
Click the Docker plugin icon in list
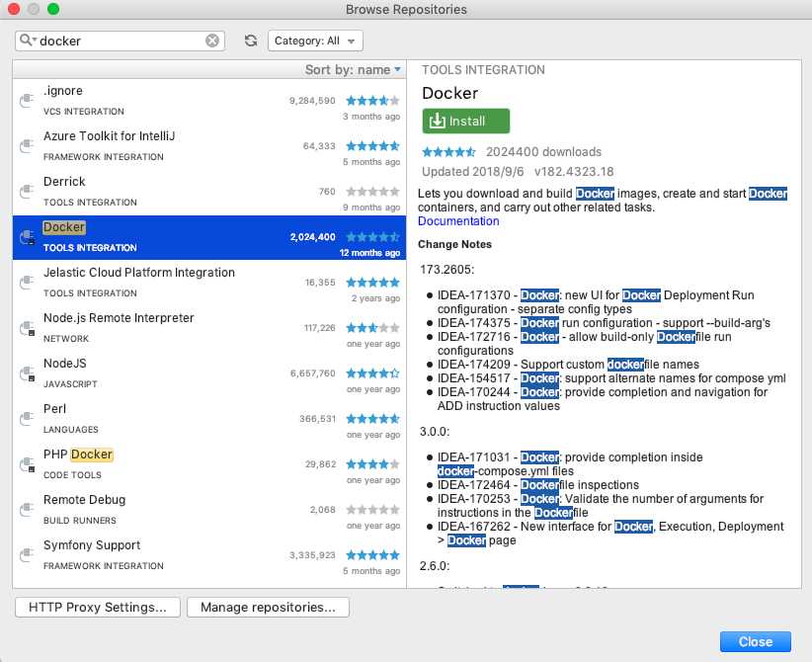coord(27,237)
